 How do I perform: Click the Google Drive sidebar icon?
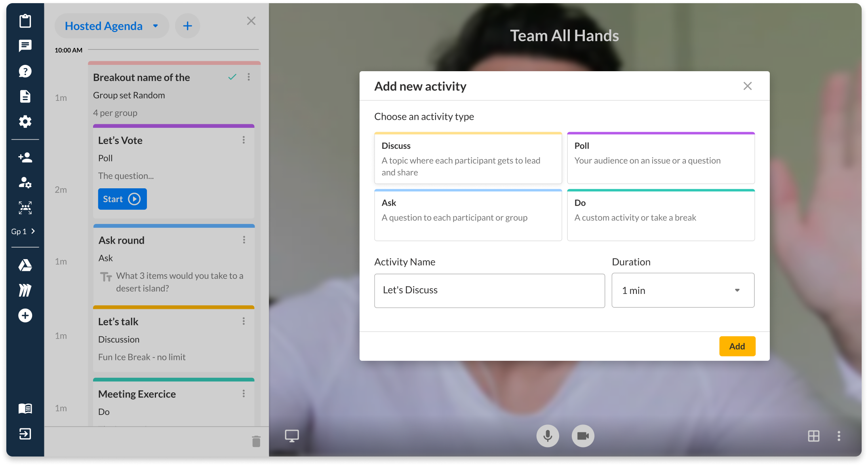click(x=25, y=265)
